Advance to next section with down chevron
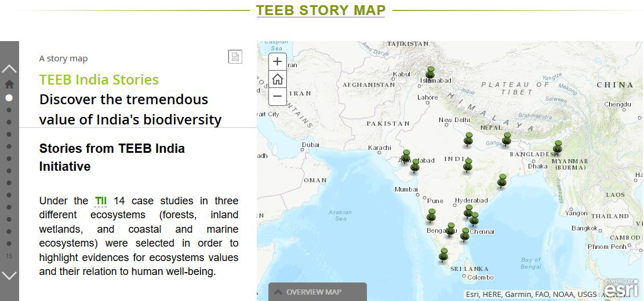 (x=9, y=275)
